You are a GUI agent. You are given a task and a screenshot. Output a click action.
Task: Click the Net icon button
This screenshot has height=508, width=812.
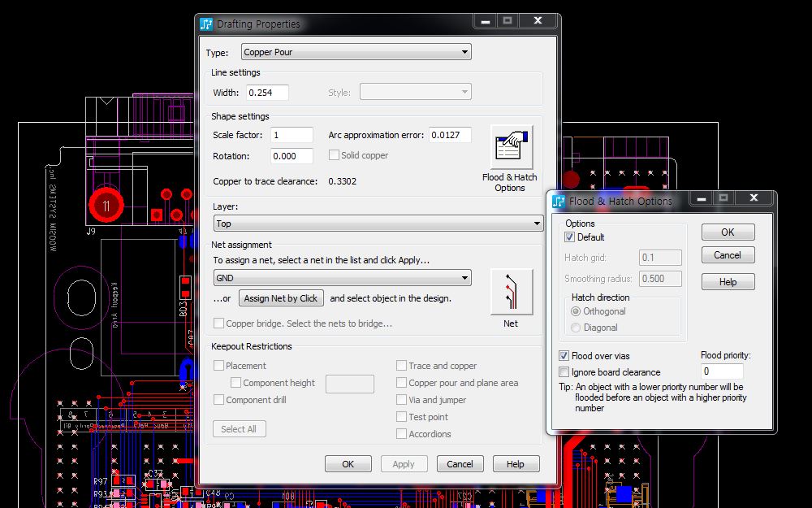[x=512, y=292]
